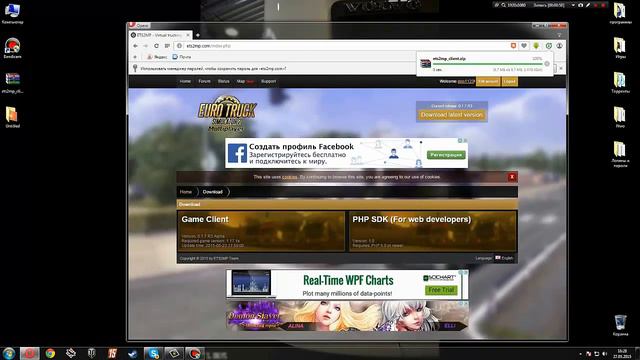Click the round button beside download progress
The image size is (640, 360).
tap(547, 64)
